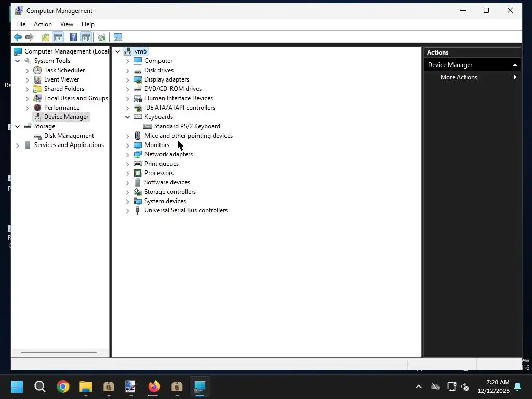Viewport: 532px width, 399px height.
Task: Show hidden system tray icons
Action: (419, 387)
